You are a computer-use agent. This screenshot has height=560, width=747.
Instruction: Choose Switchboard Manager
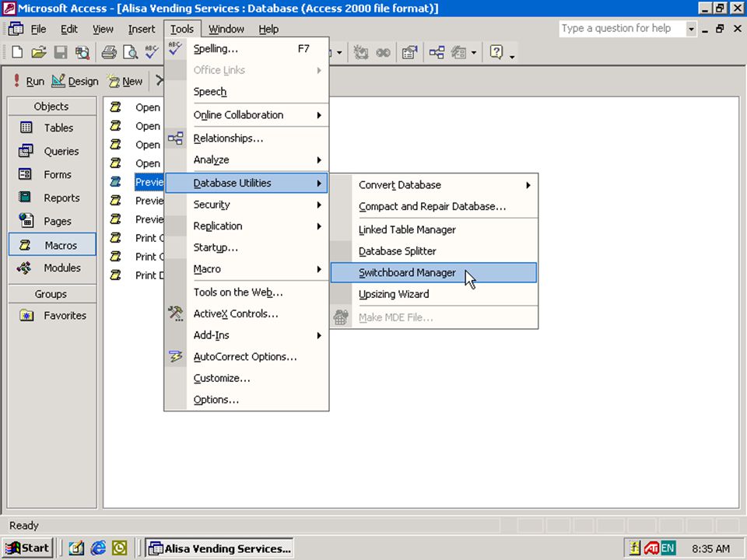[434, 272]
